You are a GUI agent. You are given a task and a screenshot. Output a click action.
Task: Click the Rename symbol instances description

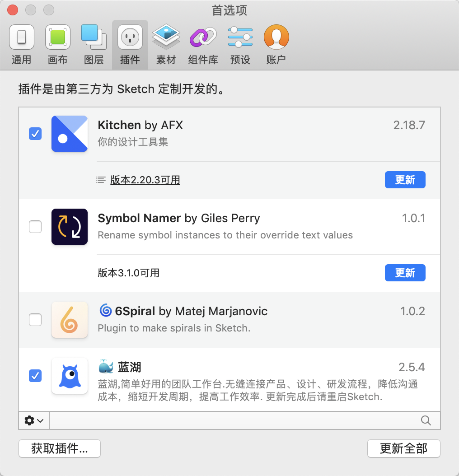225,235
